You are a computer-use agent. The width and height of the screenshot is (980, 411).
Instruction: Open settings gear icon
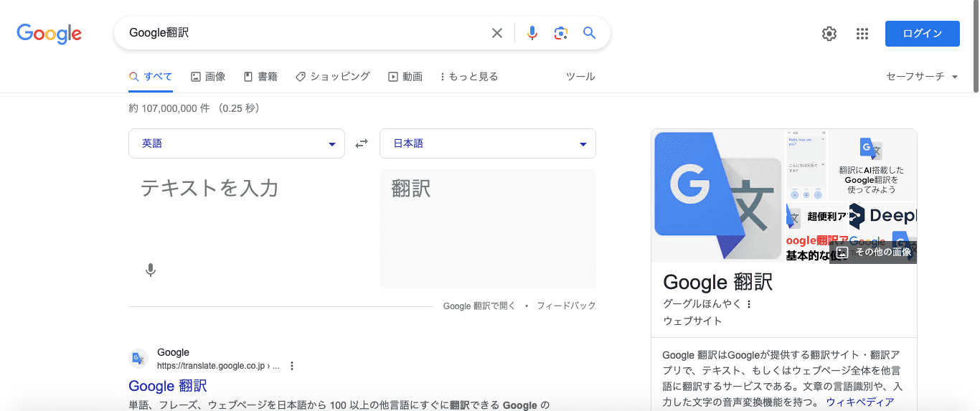tap(829, 34)
